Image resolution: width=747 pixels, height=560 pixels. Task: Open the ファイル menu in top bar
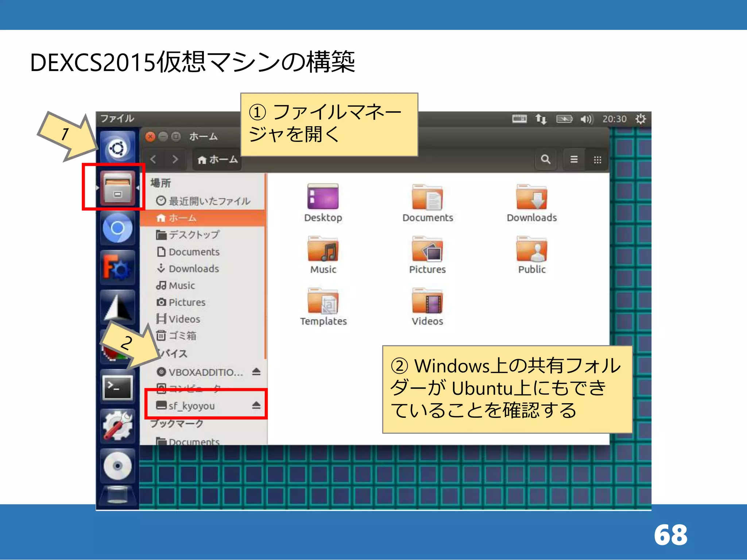117,118
